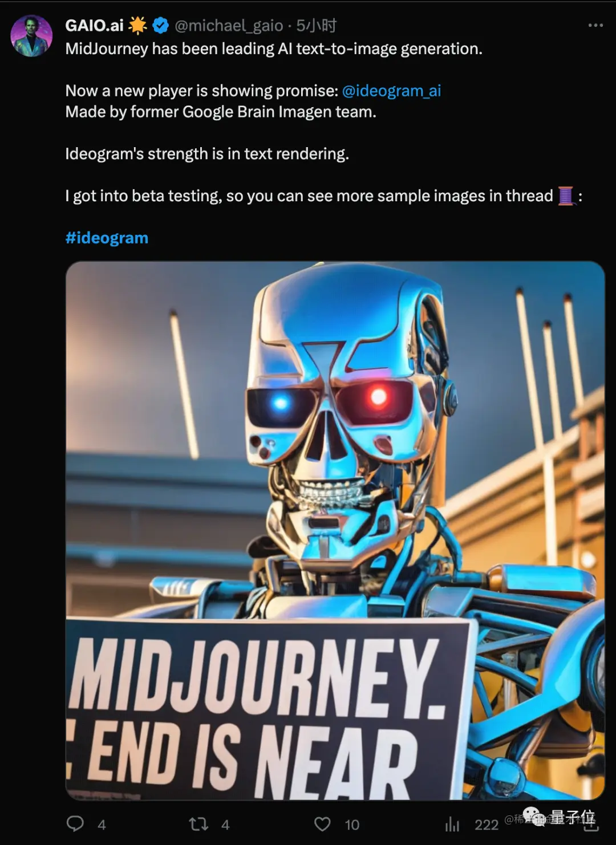Click the thread spool emoji
The width and height of the screenshot is (616, 845).
tap(565, 196)
